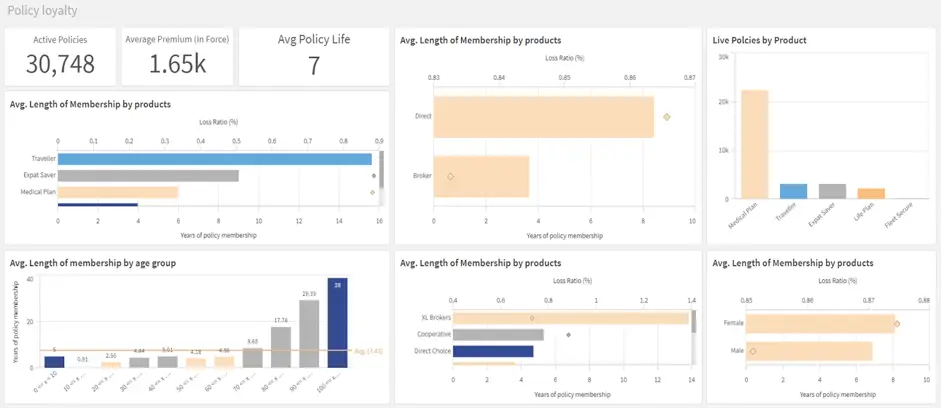Select the Average Premium (In Force) KPI
This screenshot has height=408, width=941.
pyautogui.click(x=177, y=57)
